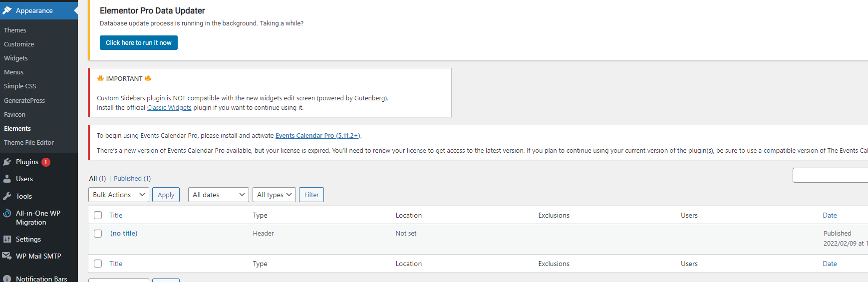Click the All-in-One WP Migration icon
This screenshot has height=282, width=868.
(7, 213)
